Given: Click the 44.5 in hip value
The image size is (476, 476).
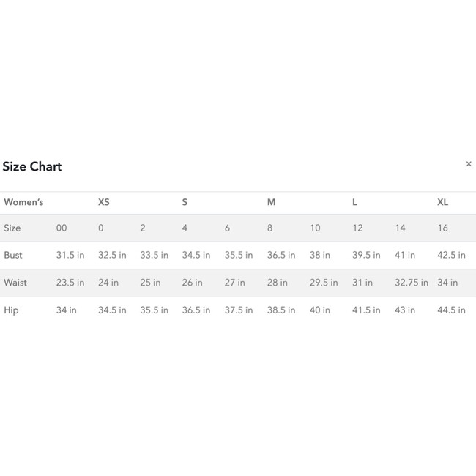Looking at the screenshot, I should pos(451,310).
